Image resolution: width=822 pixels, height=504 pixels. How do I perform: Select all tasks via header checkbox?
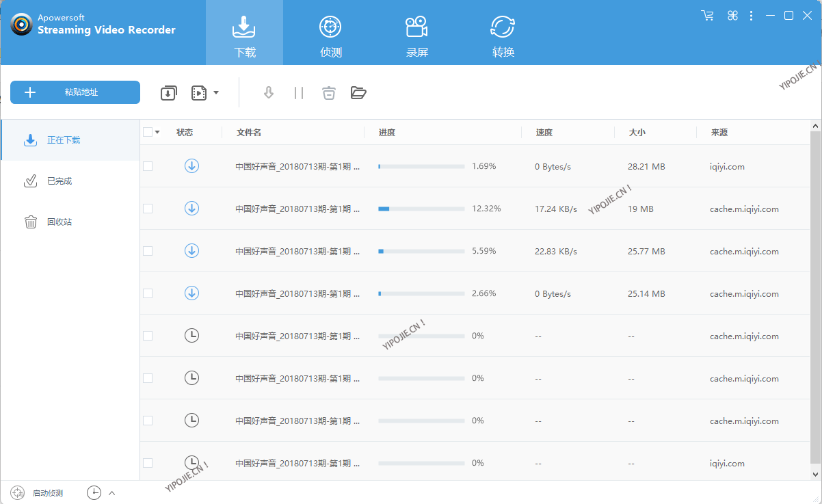[x=147, y=131]
